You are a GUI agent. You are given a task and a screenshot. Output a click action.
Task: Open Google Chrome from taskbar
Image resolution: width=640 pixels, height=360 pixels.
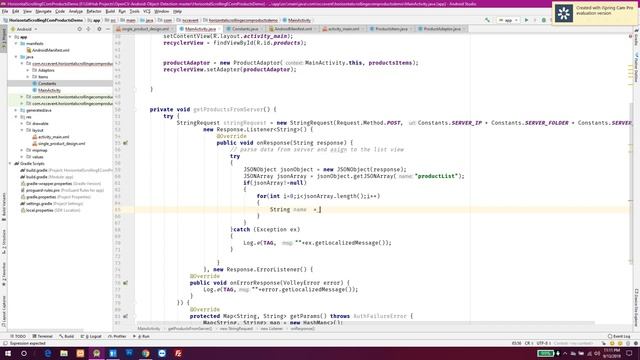pyautogui.click(x=145, y=353)
